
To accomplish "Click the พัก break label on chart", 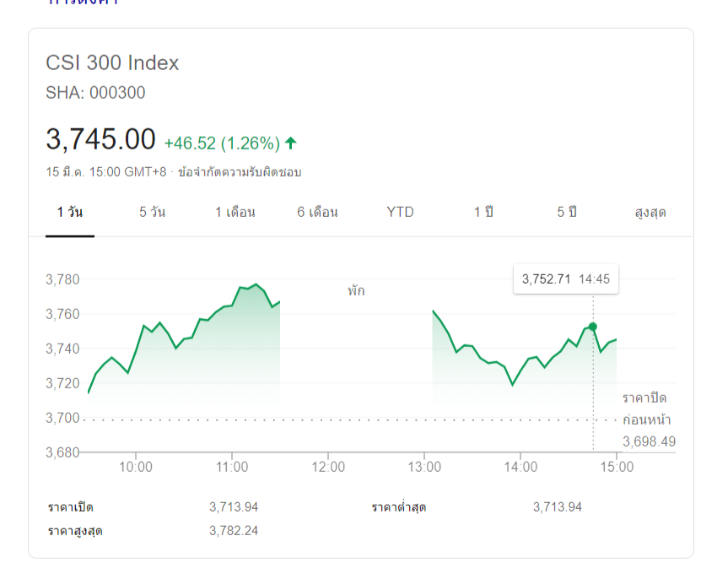I will coord(356,291).
